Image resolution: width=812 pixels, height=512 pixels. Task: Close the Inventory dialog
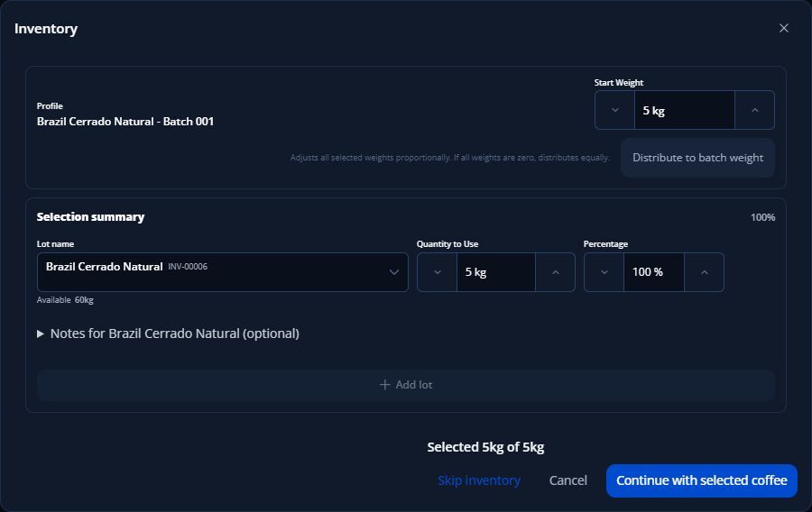(783, 28)
